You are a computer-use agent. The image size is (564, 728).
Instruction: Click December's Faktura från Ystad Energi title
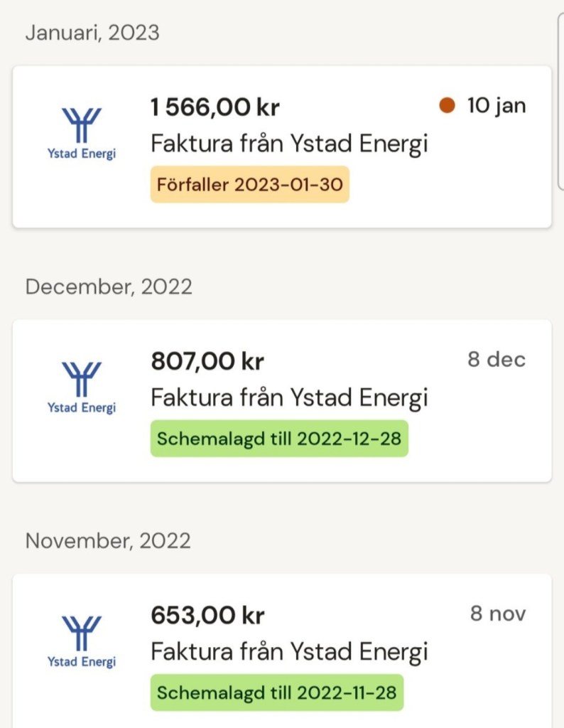(x=289, y=397)
